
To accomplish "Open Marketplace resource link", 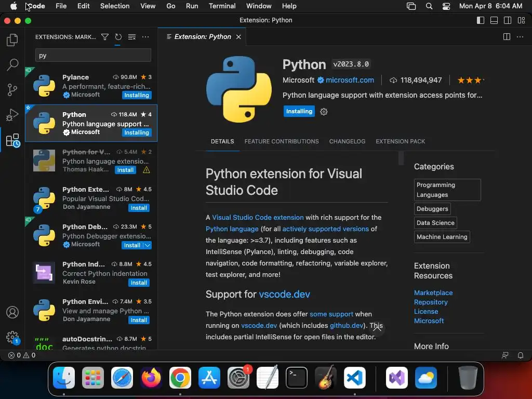I will (x=433, y=293).
